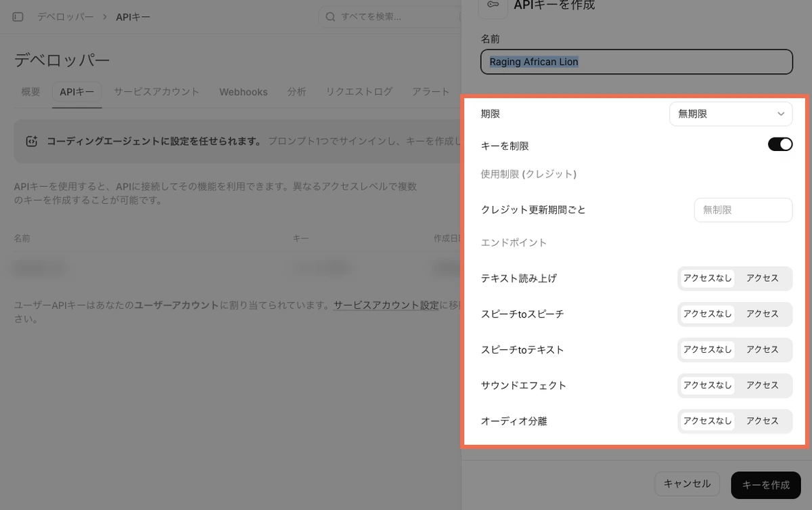The width and height of the screenshot is (812, 510).
Task: Click the エンドポイント section label
Action: click(514, 242)
